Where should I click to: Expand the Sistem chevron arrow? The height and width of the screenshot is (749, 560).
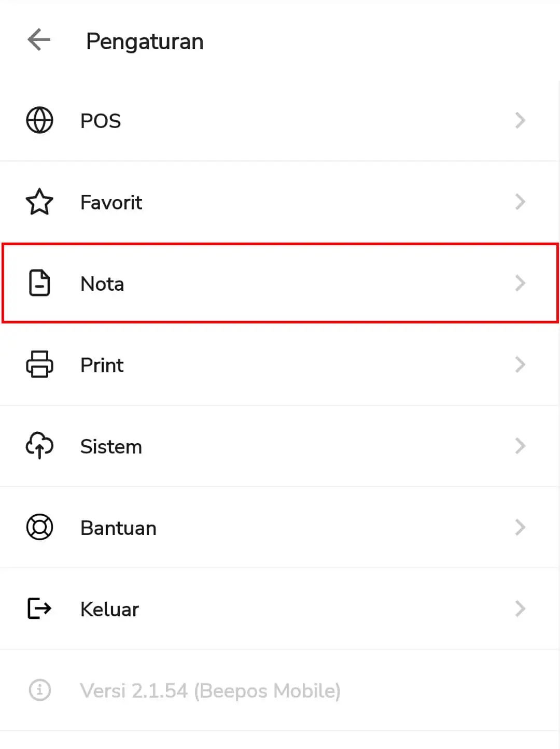point(520,446)
